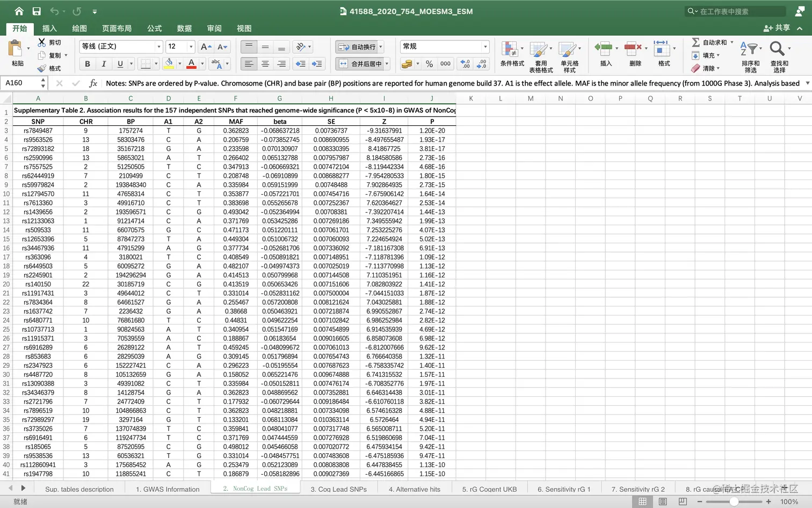Activate the format painter brush 格式
The width and height of the screenshot is (812, 508).
49,68
